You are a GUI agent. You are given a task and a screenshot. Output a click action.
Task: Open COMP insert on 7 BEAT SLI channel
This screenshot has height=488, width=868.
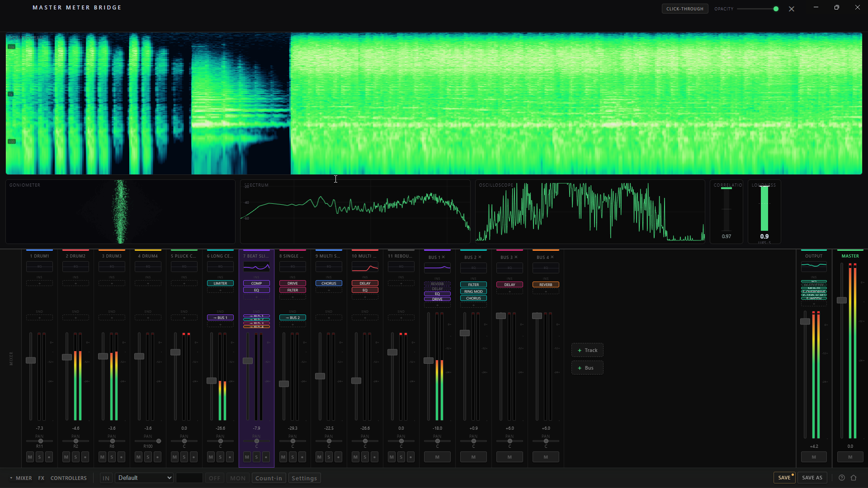pyautogui.click(x=256, y=283)
